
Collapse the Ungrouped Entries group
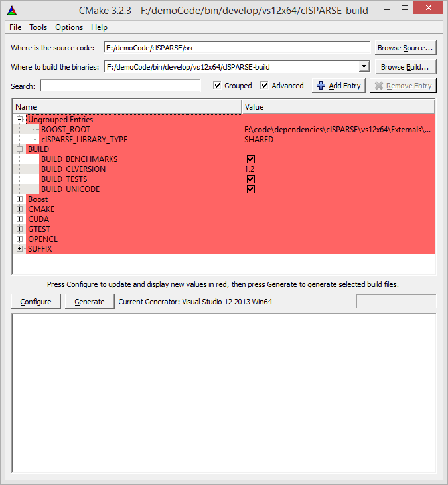19,119
